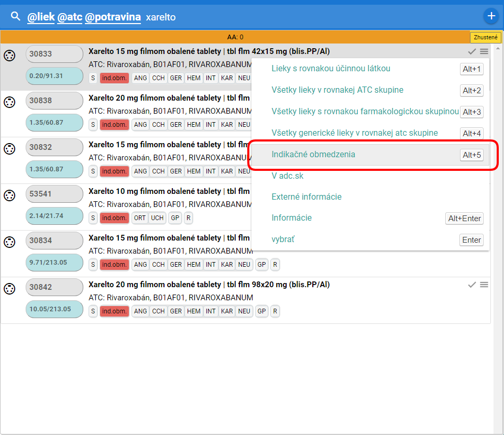Click the 'AA: 0' orange status bar
The height and width of the screenshot is (435, 504).
[235, 37]
